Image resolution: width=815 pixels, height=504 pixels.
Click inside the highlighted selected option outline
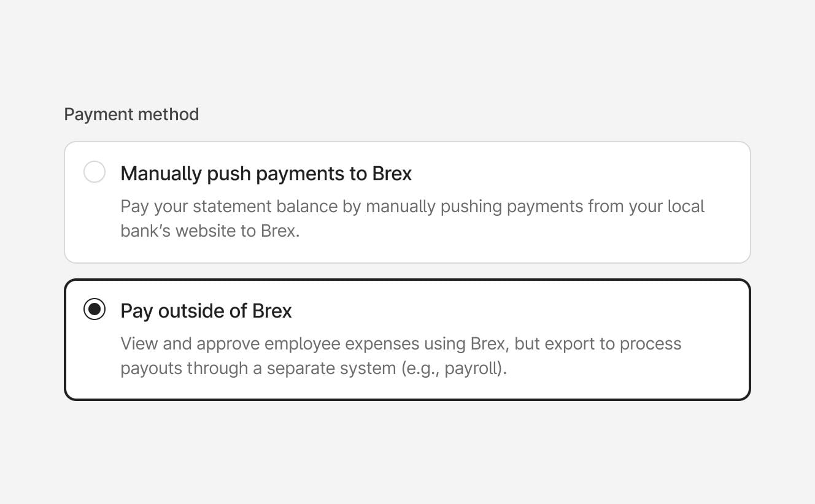[407, 339]
